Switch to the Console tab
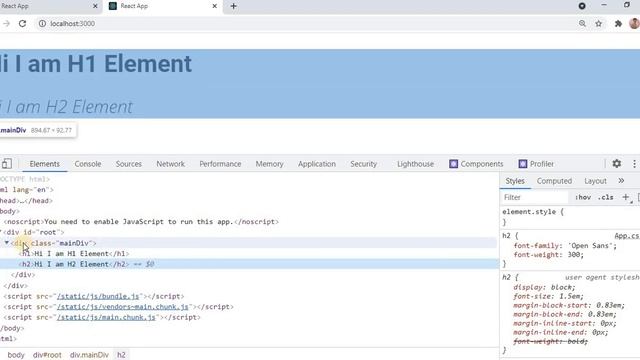Viewport: 640px width, 360px height. pyautogui.click(x=88, y=164)
